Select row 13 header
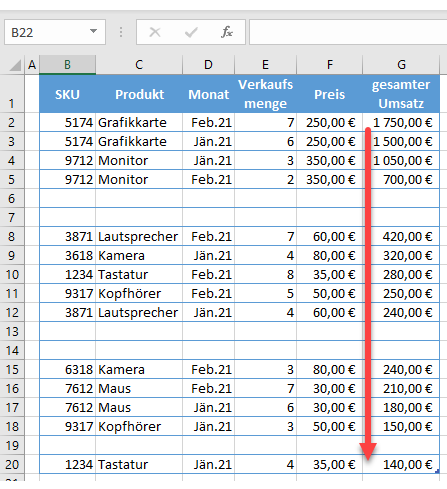Screen dimensions: 447x489 click(12, 331)
